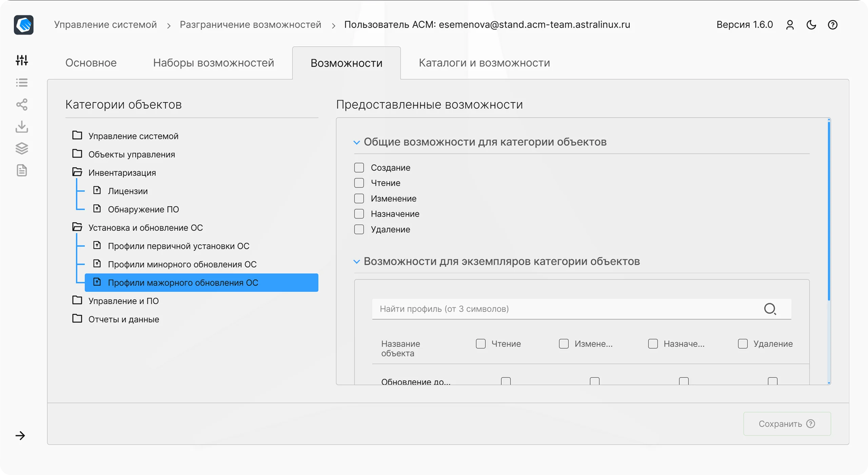Switch to Наборы возможностей tab
The height and width of the screenshot is (475, 868).
pyautogui.click(x=214, y=63)
